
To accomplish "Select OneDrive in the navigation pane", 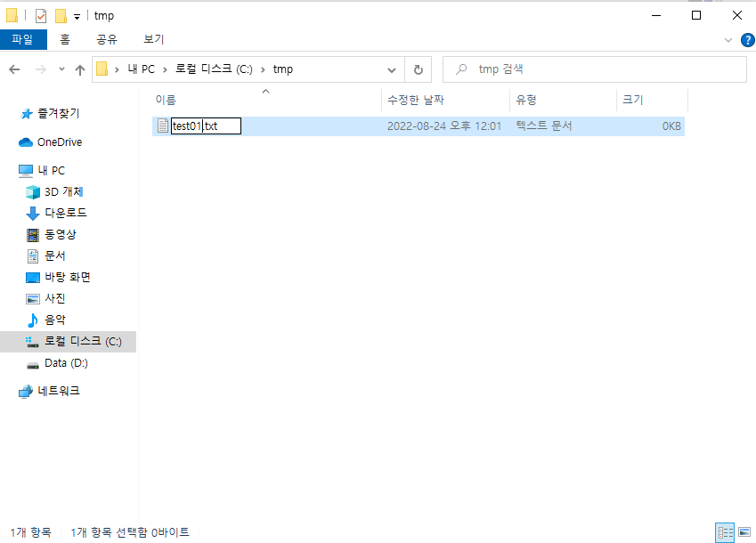I will (x=60, y=142).
